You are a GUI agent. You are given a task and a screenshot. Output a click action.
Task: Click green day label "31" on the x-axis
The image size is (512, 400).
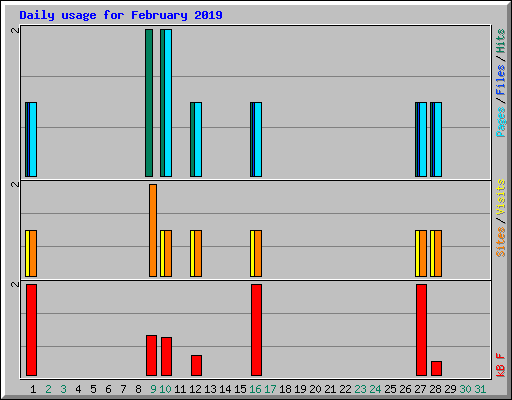point(480,389)
